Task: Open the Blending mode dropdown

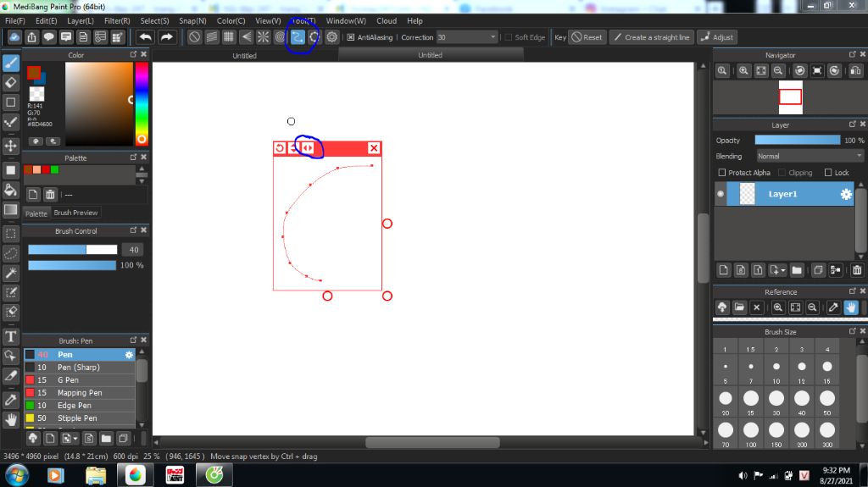Action: point(810,156)
